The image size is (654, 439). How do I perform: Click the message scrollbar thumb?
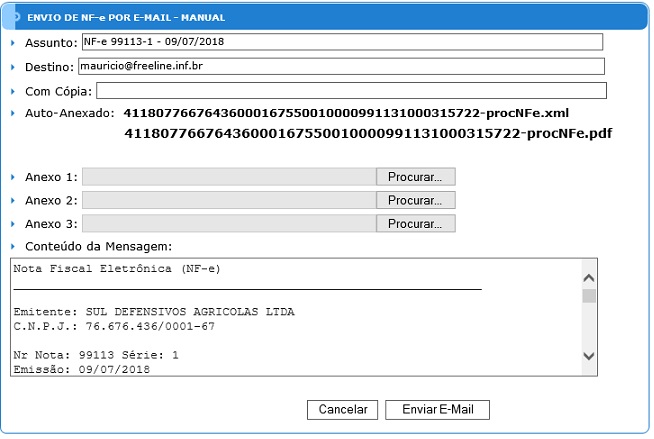coord(589,296)
